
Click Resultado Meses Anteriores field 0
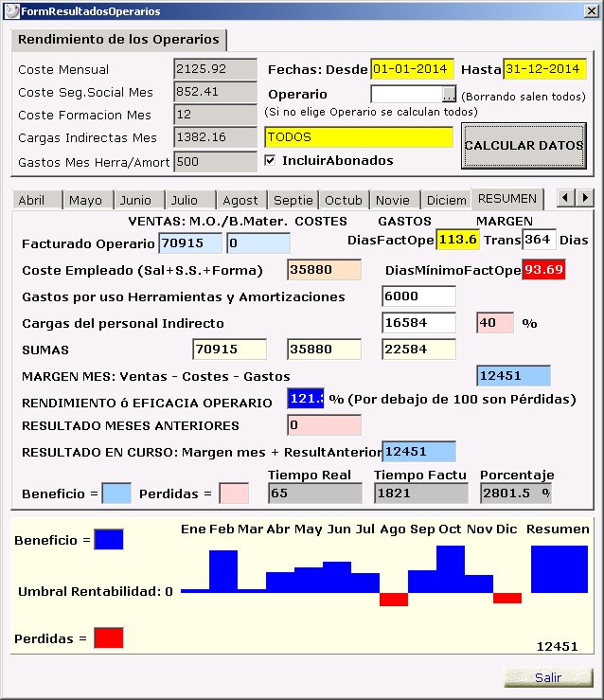(x=324, y=425)
